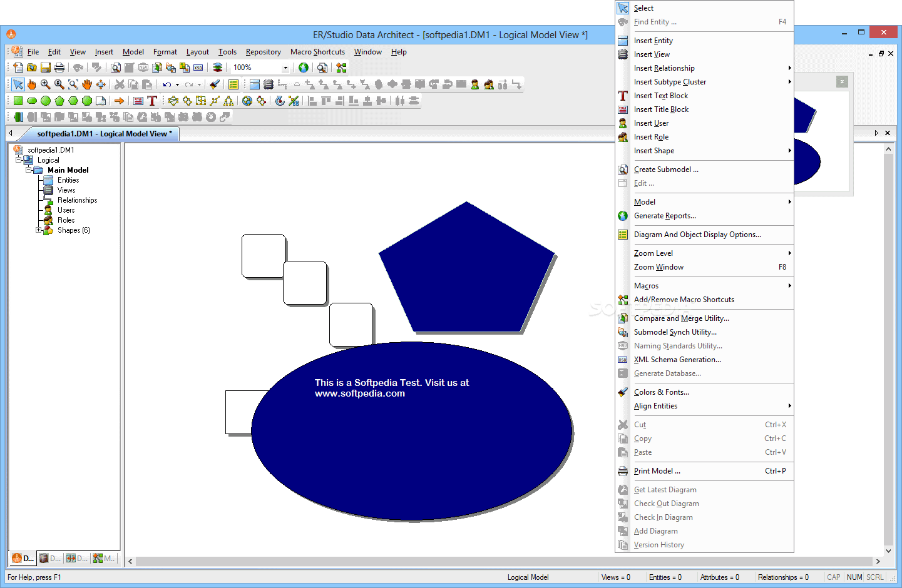Activate the arrow Selection tool
Image resolution: width=902 pixels, height=588 pixels.
[x=18, y=84]
